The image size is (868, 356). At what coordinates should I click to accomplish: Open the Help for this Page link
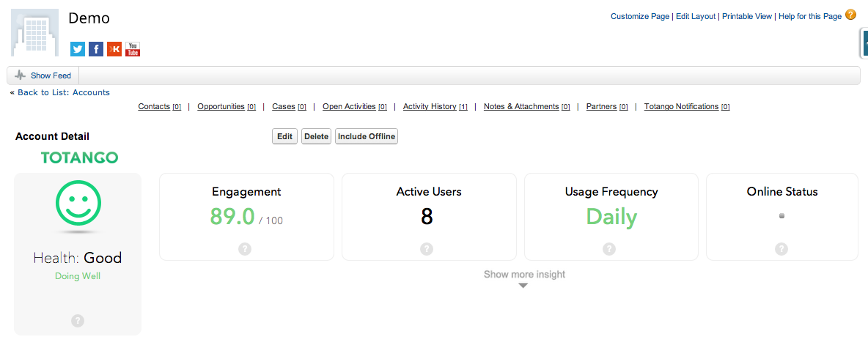pyautogui.click(x=810, y=17)
